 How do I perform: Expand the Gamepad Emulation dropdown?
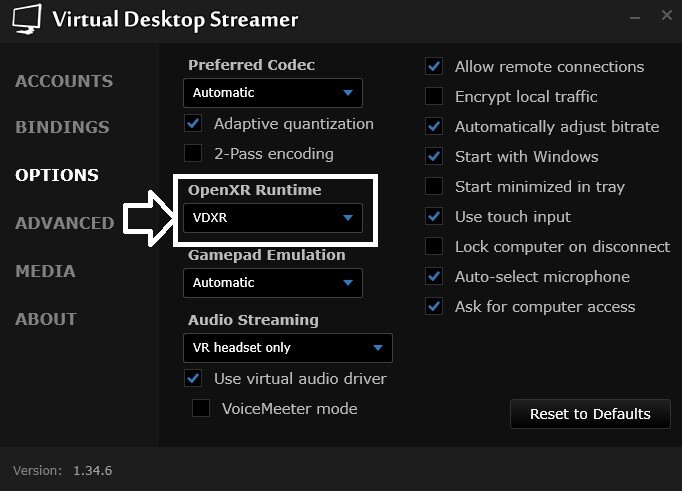[273, 283]
